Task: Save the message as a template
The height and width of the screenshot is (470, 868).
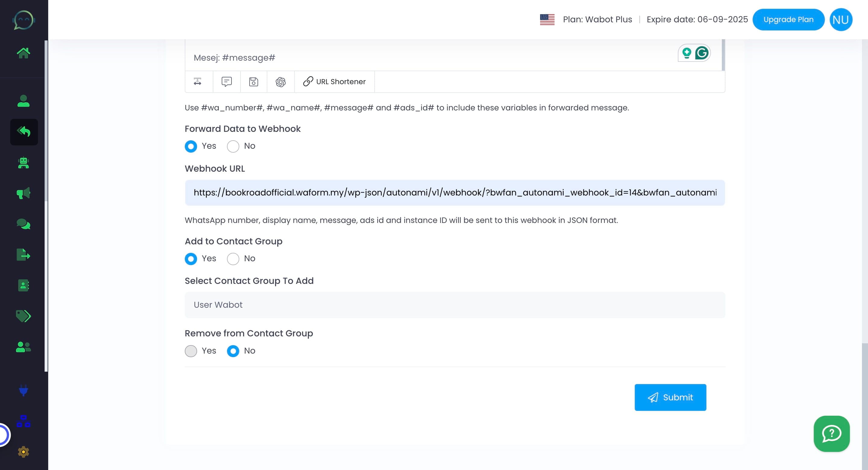Action: click(x=253, y=81)
